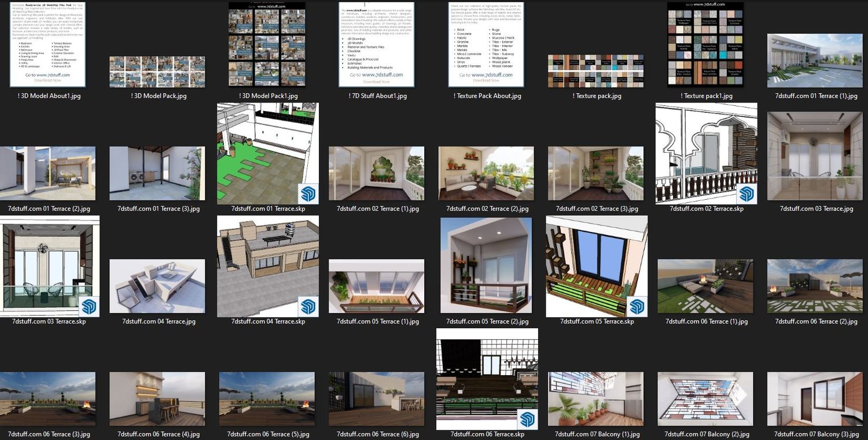Select the '! 7D Stuff About1.jpg' thumbnail
This screenshot has width=868, height=440.
[377, 44]
